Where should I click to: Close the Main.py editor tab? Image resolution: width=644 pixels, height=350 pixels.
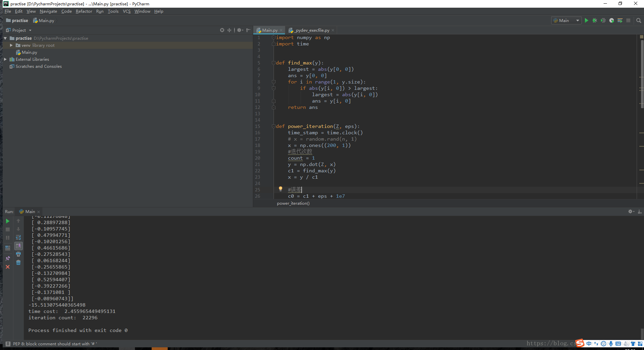click(281, 30)
